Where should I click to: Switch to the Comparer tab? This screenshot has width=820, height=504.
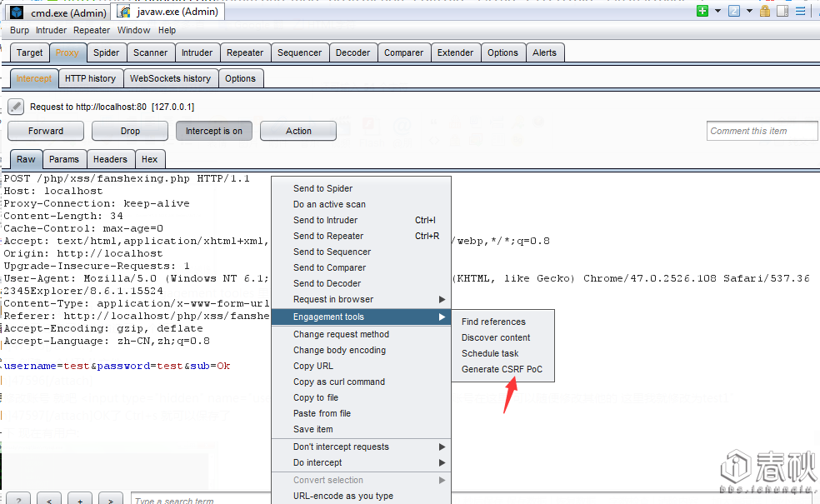pos(403,52)
